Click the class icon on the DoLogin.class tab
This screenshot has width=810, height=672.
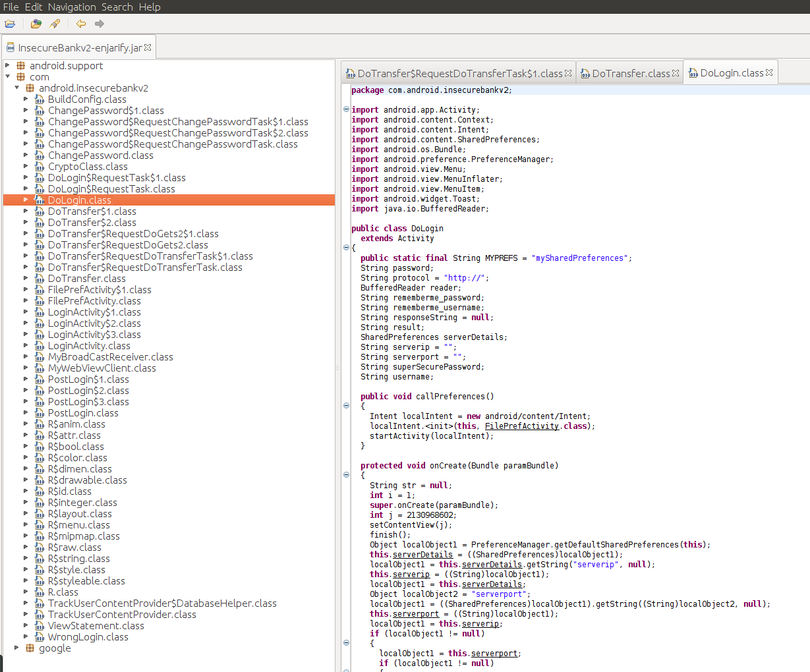pyautogui.click(x=693, y=72)
